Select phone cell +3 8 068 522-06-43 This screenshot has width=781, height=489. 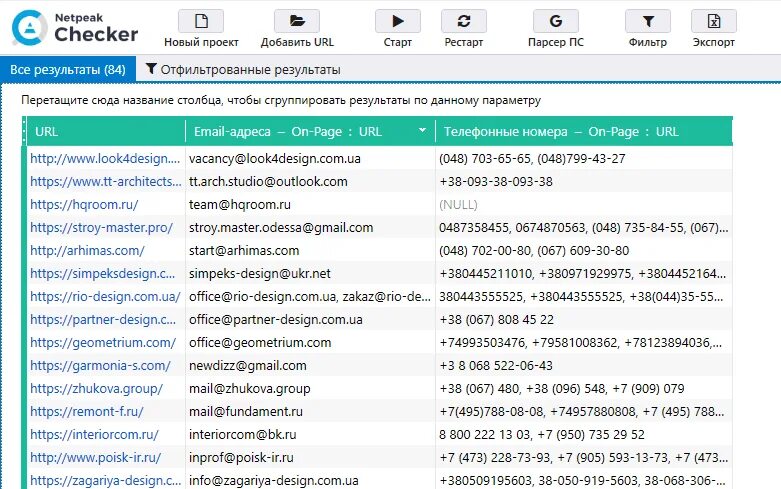tap(584, 365)
